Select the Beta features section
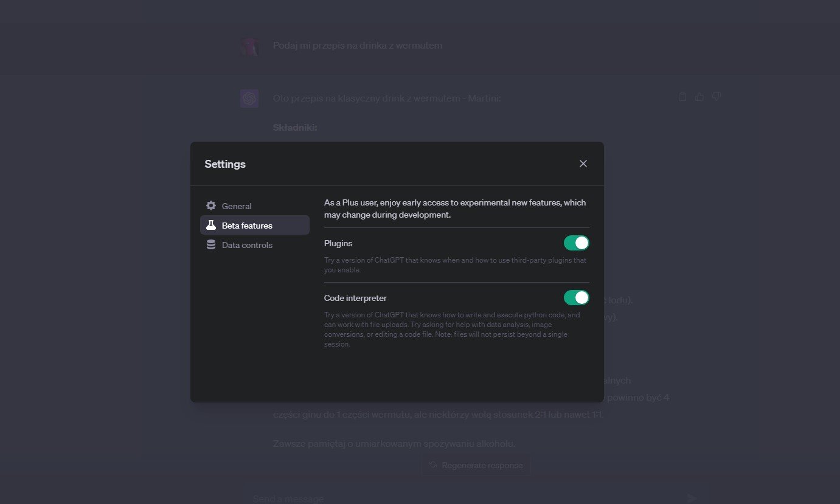The image size is (840, 504). click(255, 226)
